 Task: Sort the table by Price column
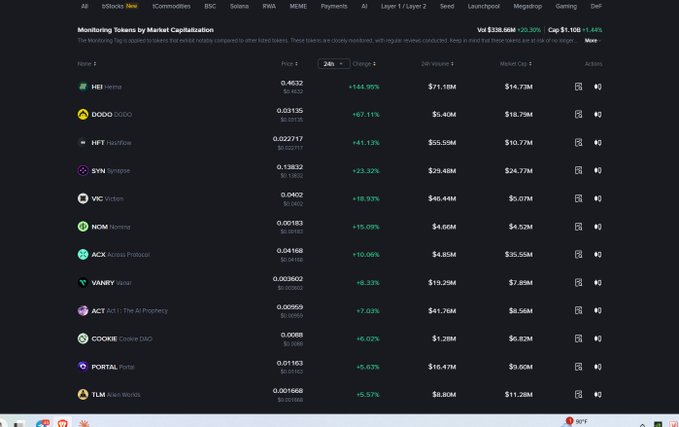[x=289, y=64]
